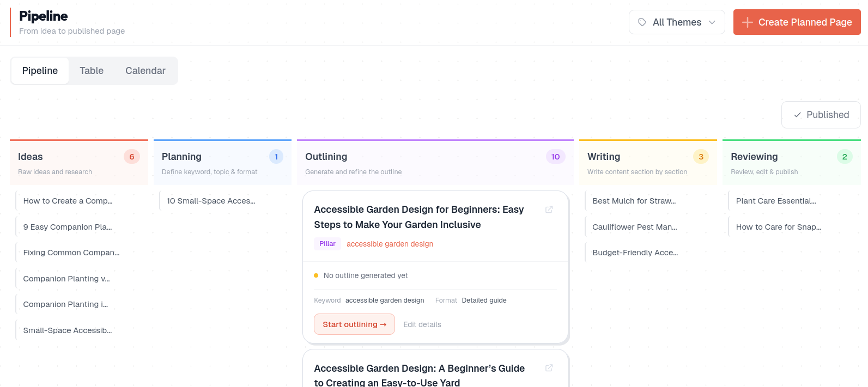Click Edit details link
This screenshot has height=387, width=868.
pyautogui.click(x=422, y=324)
